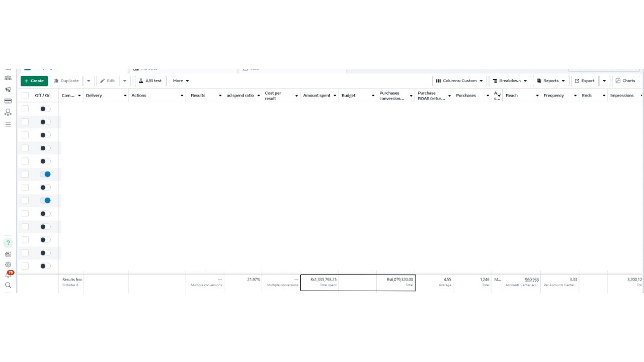644x362 pixels.
Task: Click the A/B test button
Action: coord(150,80)
